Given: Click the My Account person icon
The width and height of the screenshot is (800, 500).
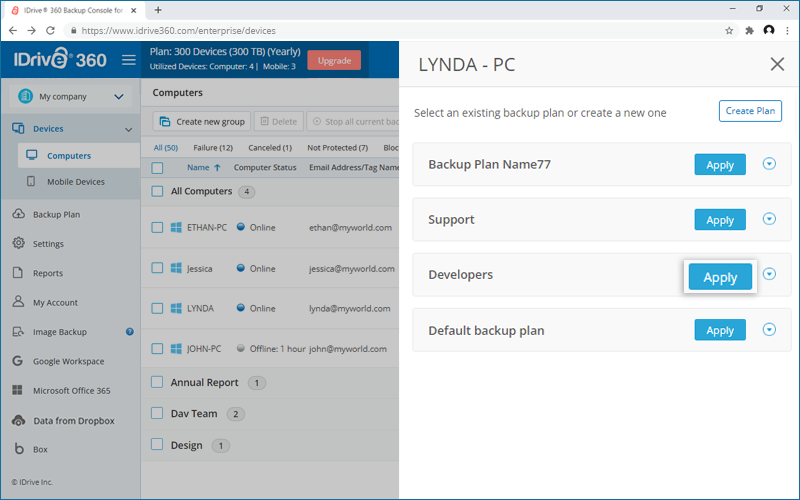Looking at the screenshot, I should [18, 302].
